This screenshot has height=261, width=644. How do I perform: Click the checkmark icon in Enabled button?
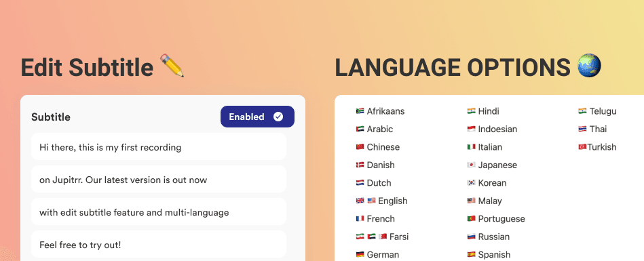click(x=278, y=117)
